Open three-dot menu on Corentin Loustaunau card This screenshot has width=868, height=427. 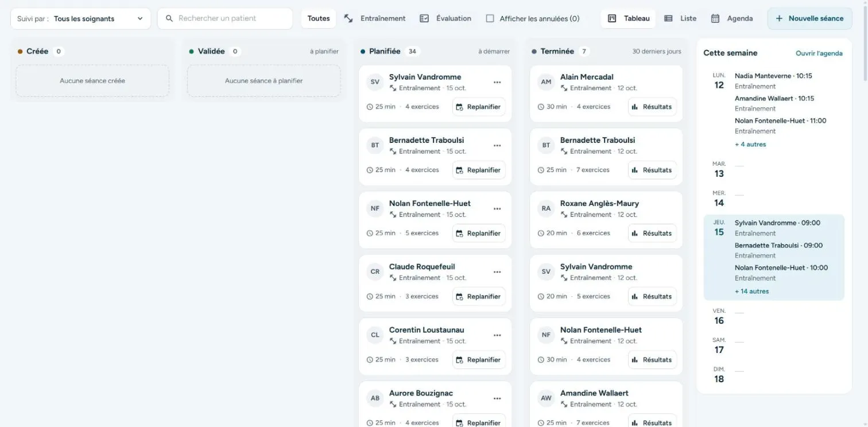pyautogui.click(x=497, y=335)
